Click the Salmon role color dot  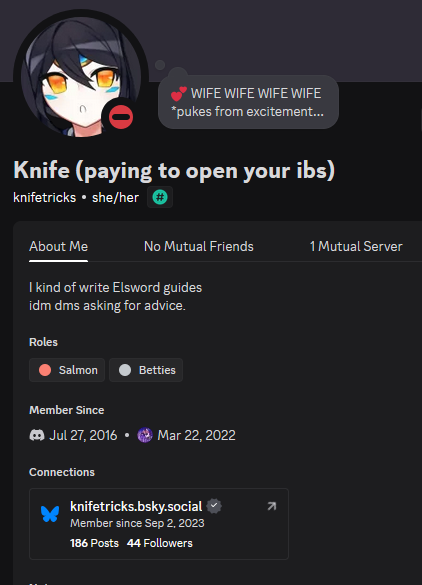45,370
